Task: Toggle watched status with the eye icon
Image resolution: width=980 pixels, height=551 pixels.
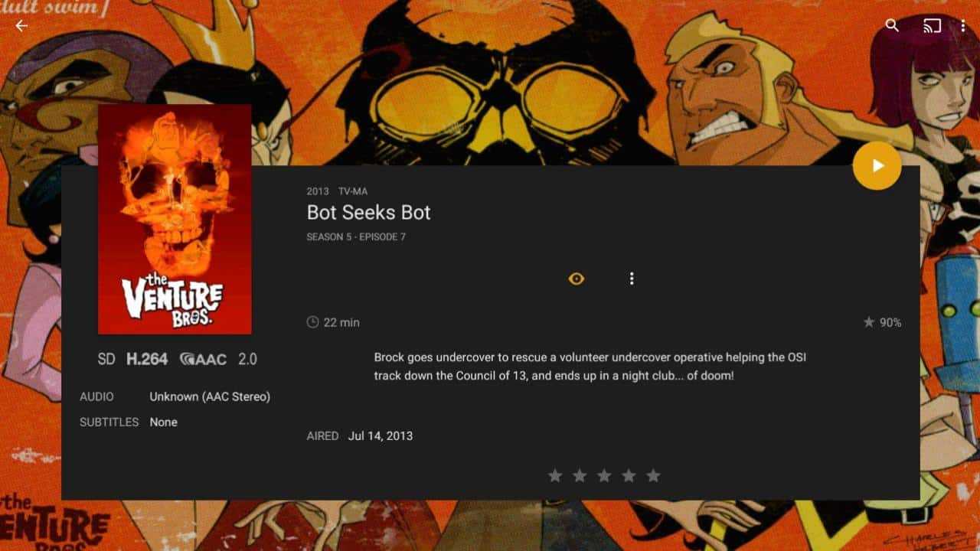Action: (x=577, y=279)
